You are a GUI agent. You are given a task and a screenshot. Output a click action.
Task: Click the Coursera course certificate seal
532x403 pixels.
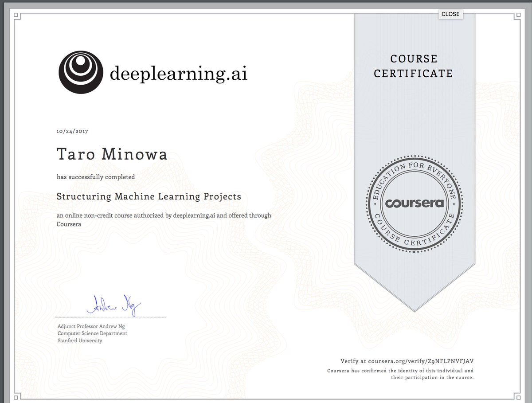click(x=415, y=203)
